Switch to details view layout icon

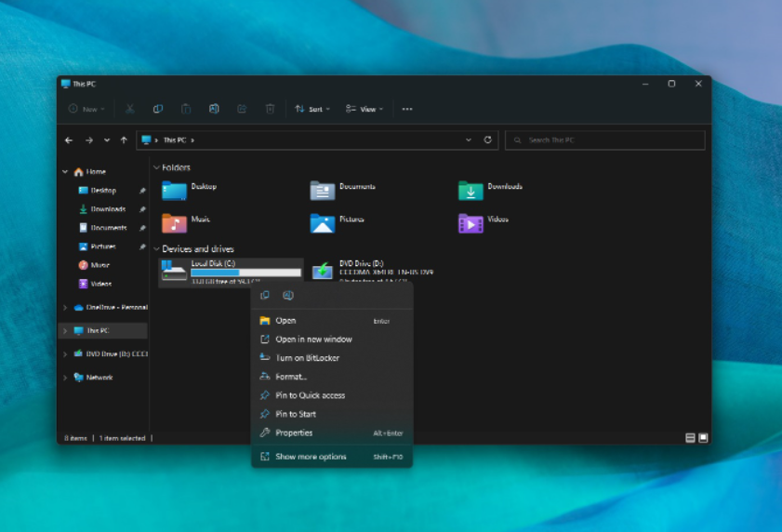690,438
